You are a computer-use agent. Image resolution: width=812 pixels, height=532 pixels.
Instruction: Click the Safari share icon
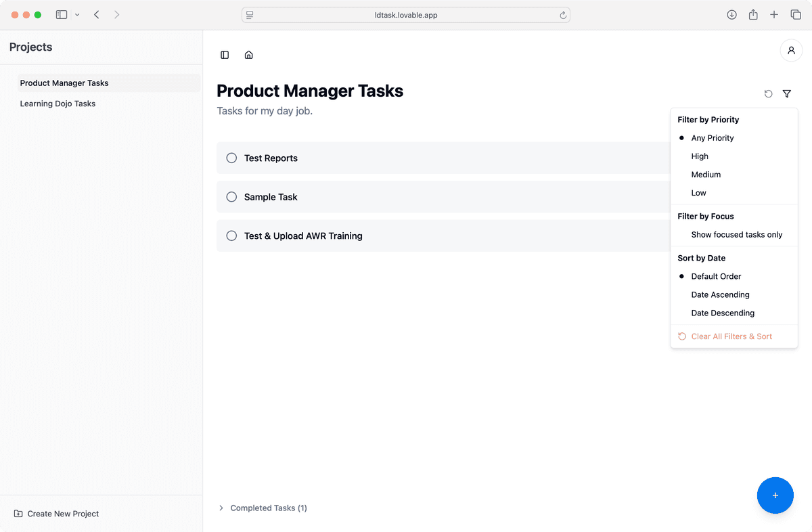click(753, 15)
